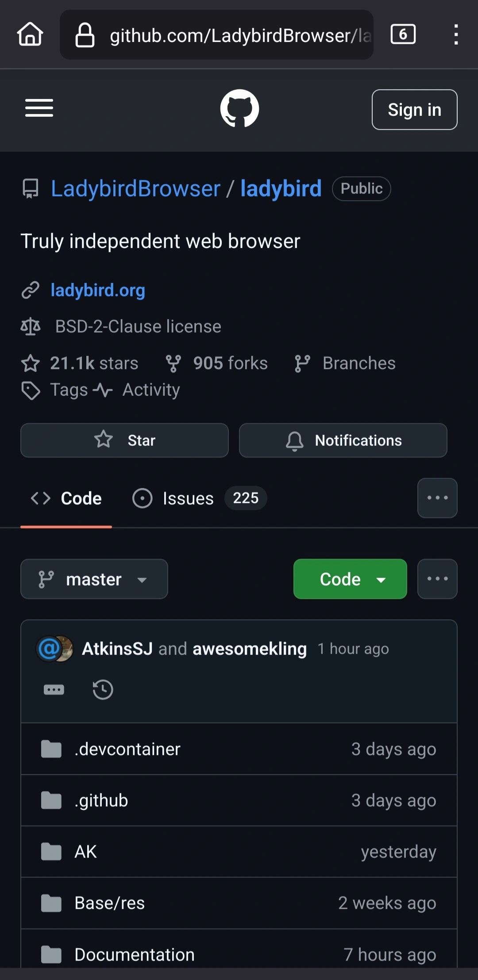The image size is (478, 980).
Task: Open file actions ellipsis next to Code button
Action: (x=437, y=579)
